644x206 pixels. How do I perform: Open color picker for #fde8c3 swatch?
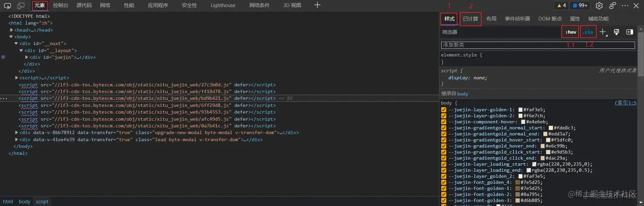pyautogui.click(x=551, y=128)
